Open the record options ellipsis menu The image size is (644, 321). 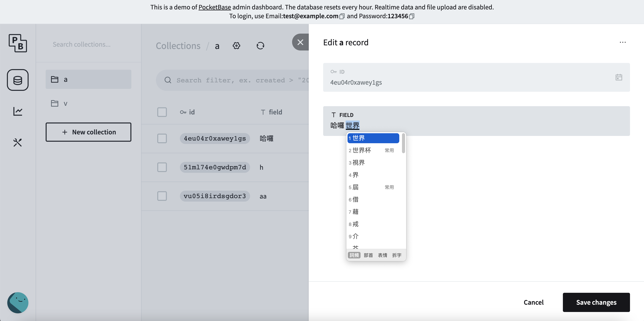[623, 42]
